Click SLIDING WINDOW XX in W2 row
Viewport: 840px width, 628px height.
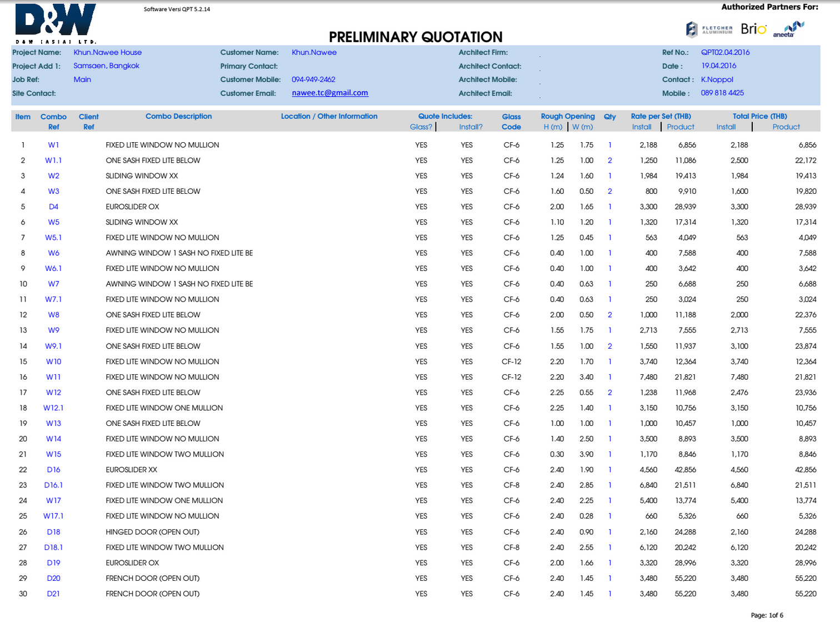pyautogui.click(x=142, y=176)
